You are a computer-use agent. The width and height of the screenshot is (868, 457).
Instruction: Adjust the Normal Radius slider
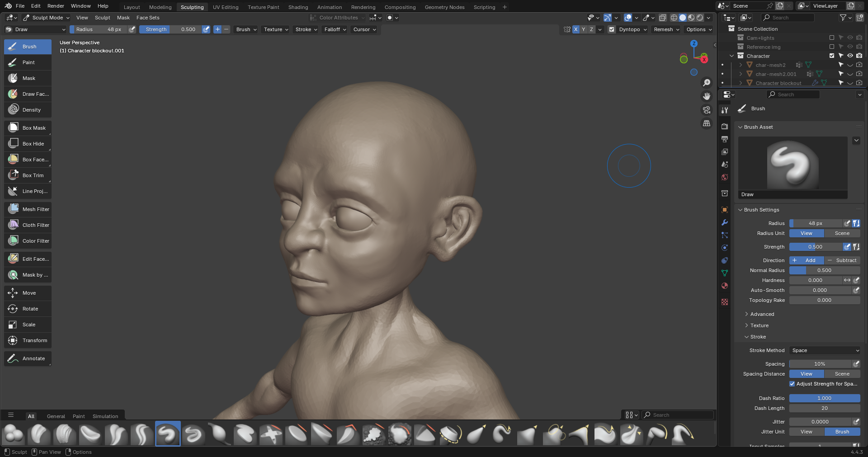pos(824,270)
